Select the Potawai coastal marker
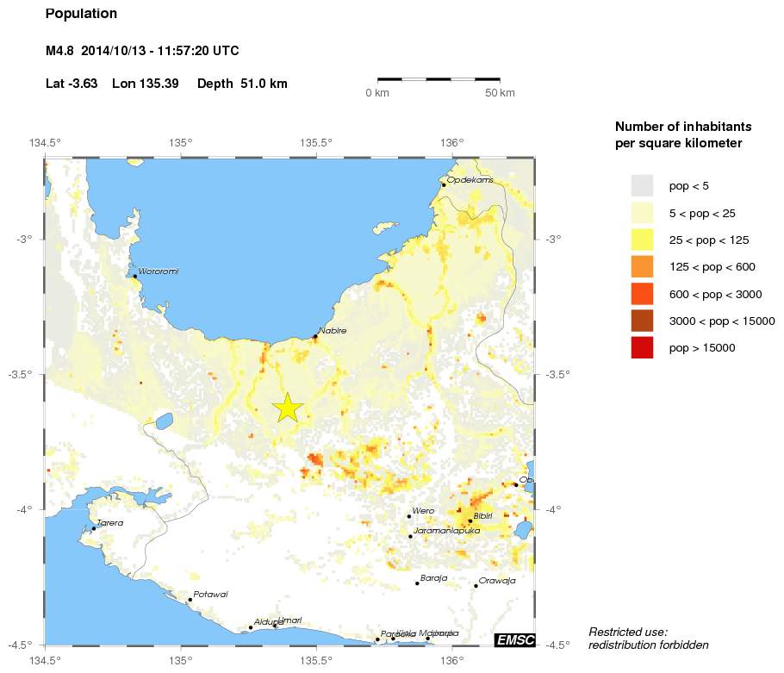The height and width of the screenshot is (673, 784). [x=190, y=600]
